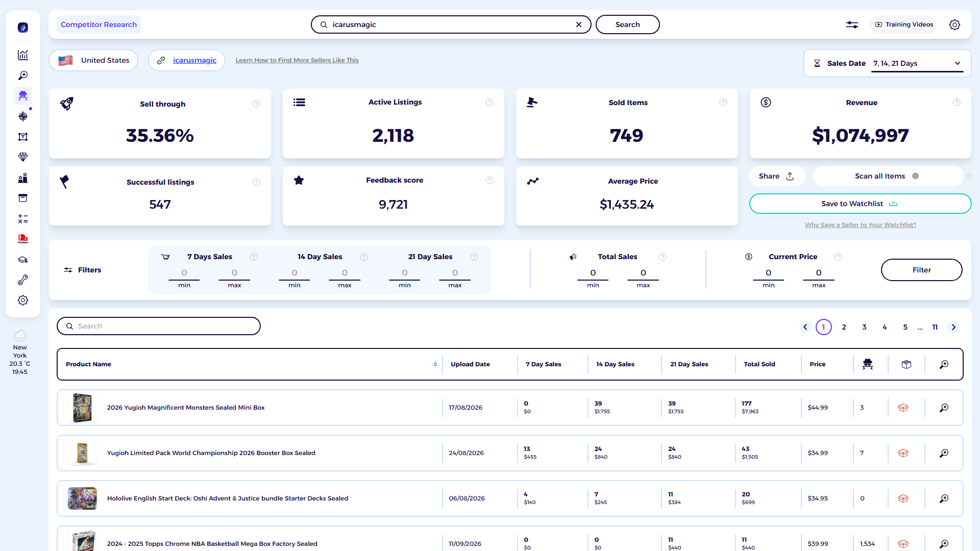Go to page 2

point(844,327)
